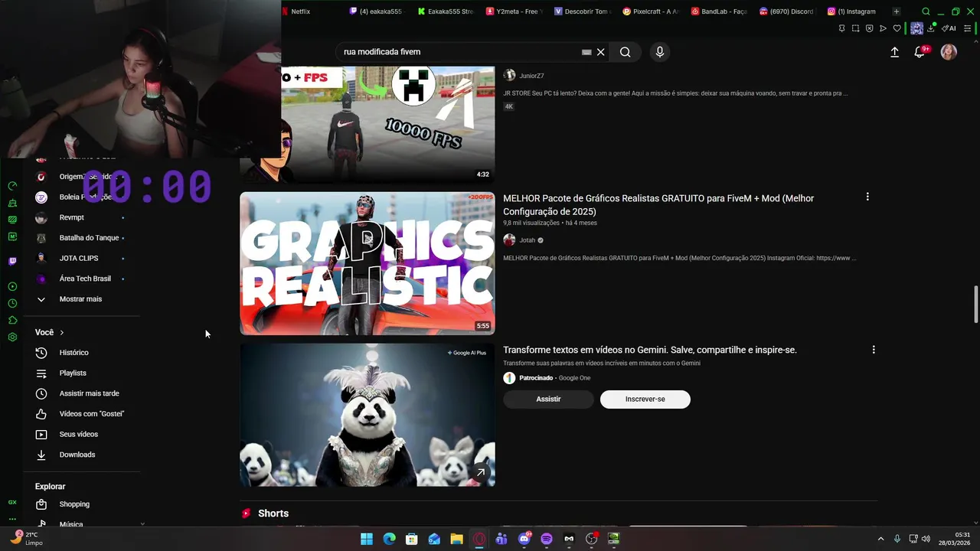Screen dimensions: 980x551
Task: Open the Twitch sidebar panel
Action: tap(12, 261)
